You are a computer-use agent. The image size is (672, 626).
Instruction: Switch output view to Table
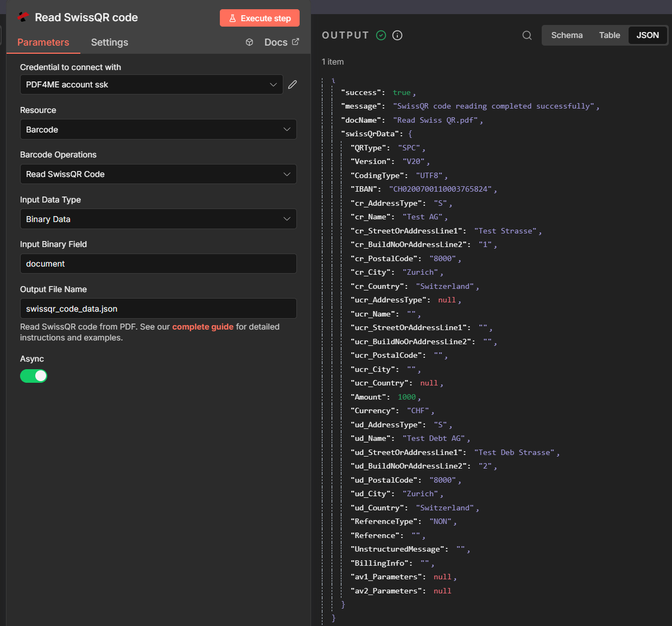609,35
